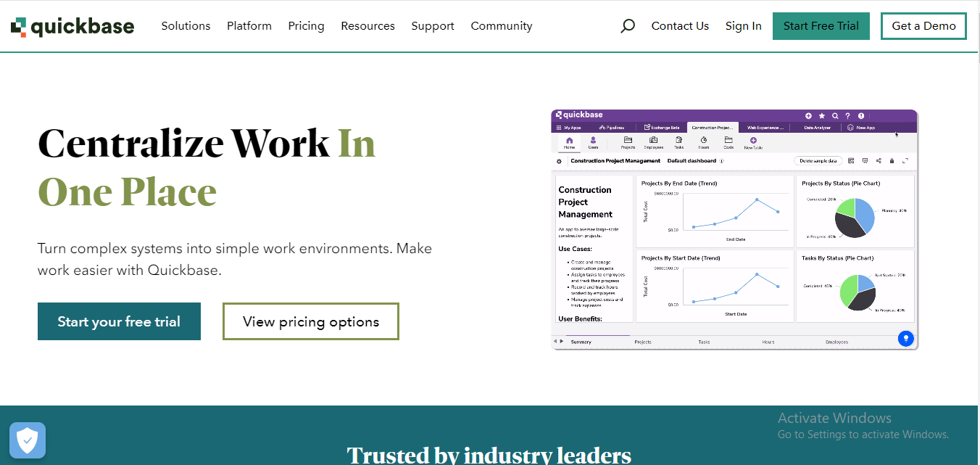This screenshot has height=465, width=980.
Task: Switch to the Hours bottom tab
Action: (768, 342)
